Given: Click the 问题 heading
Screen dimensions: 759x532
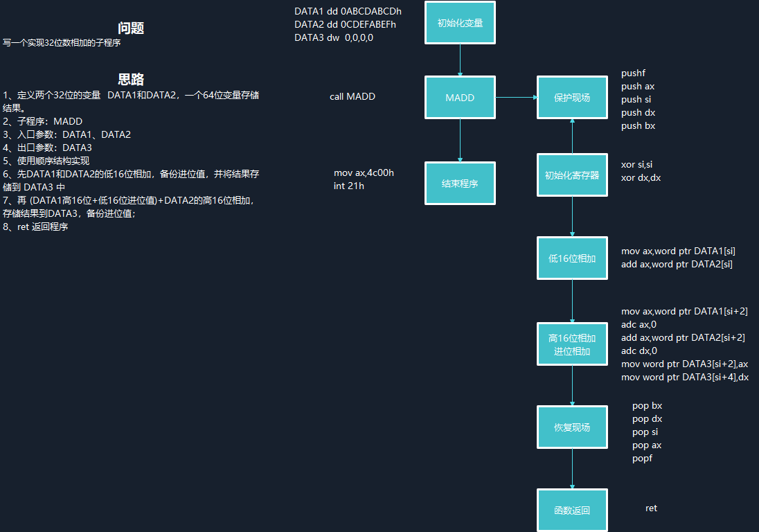Looking at the screenshot, I should point(131,28).
